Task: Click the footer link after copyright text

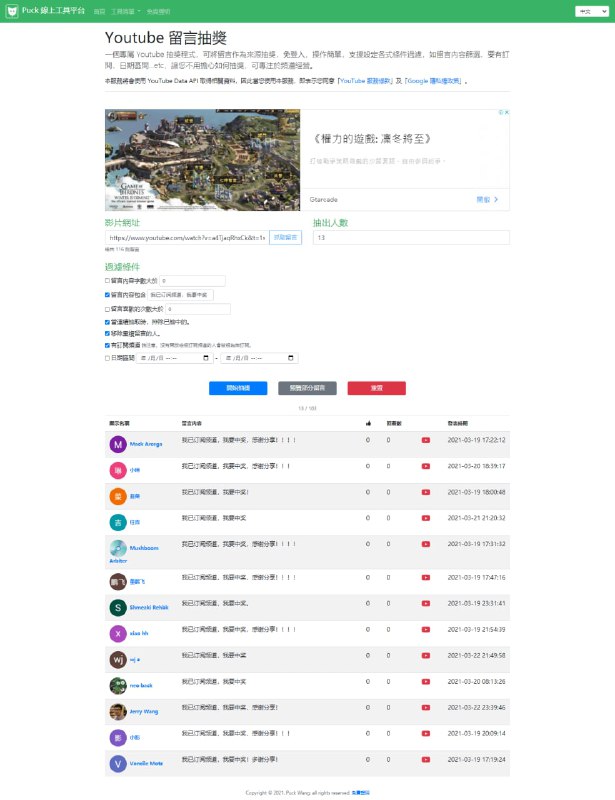Action: 361,793
